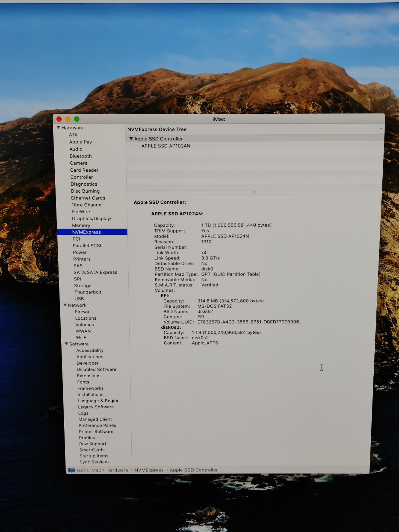Select Applications under Software
Viewport: 399px width, 532px height.
click(90, 357)
